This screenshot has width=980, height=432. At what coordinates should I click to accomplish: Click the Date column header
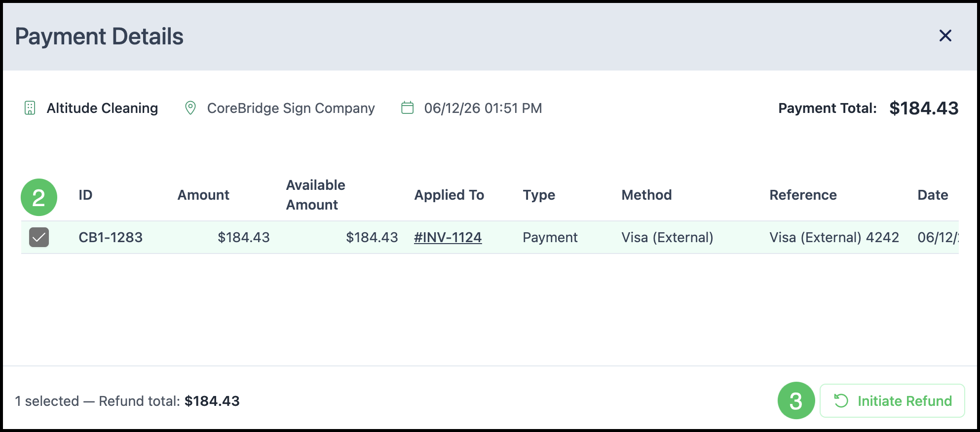(933, 195)
